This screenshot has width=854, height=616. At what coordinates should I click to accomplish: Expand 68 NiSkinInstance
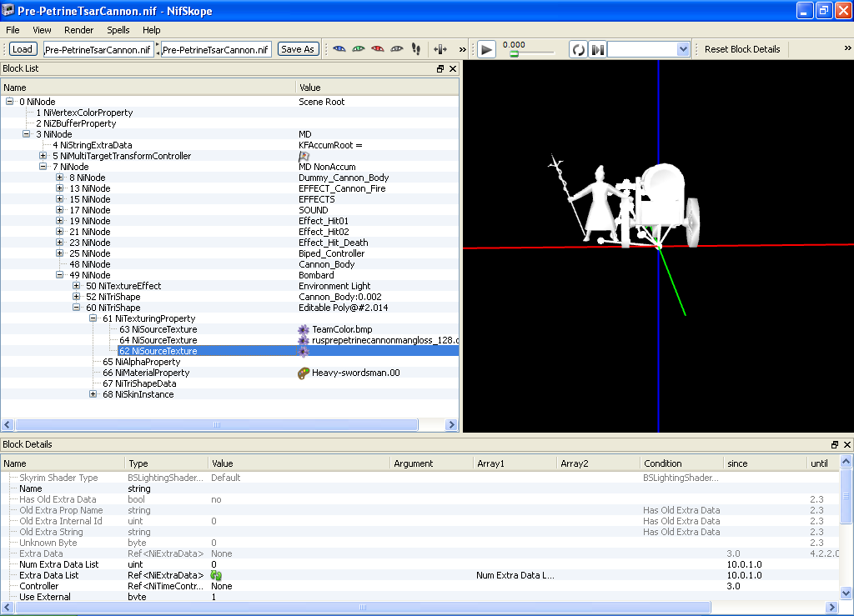pyautogui.click(x=93, y=394)
